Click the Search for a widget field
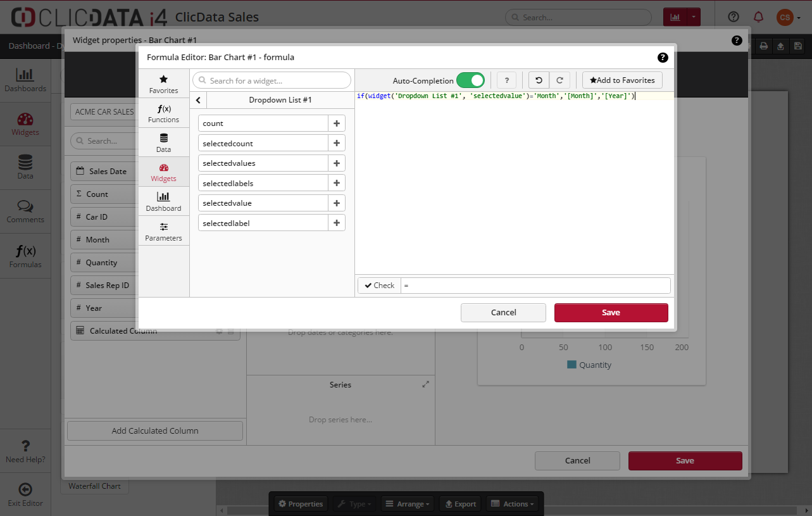 tap(272, 80)
